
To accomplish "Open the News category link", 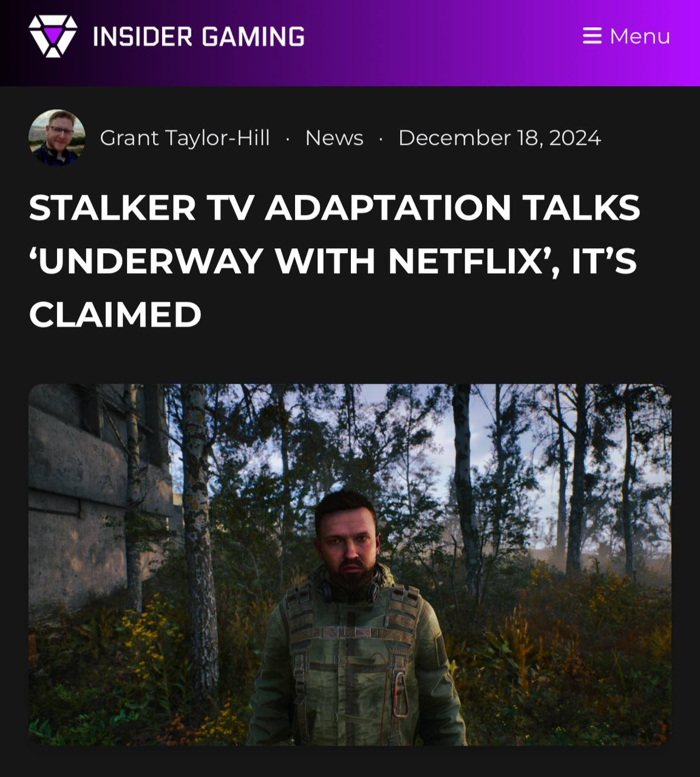I will point(334,138).
